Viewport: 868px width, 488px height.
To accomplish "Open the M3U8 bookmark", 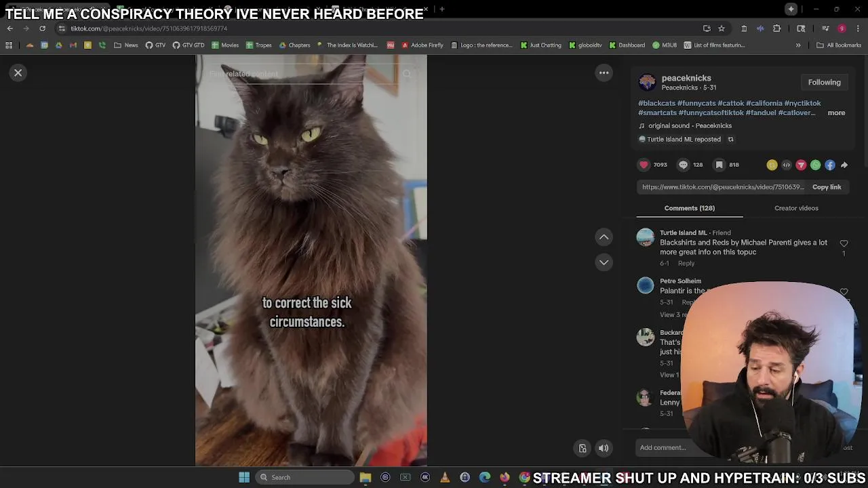I will pos(665,45).
